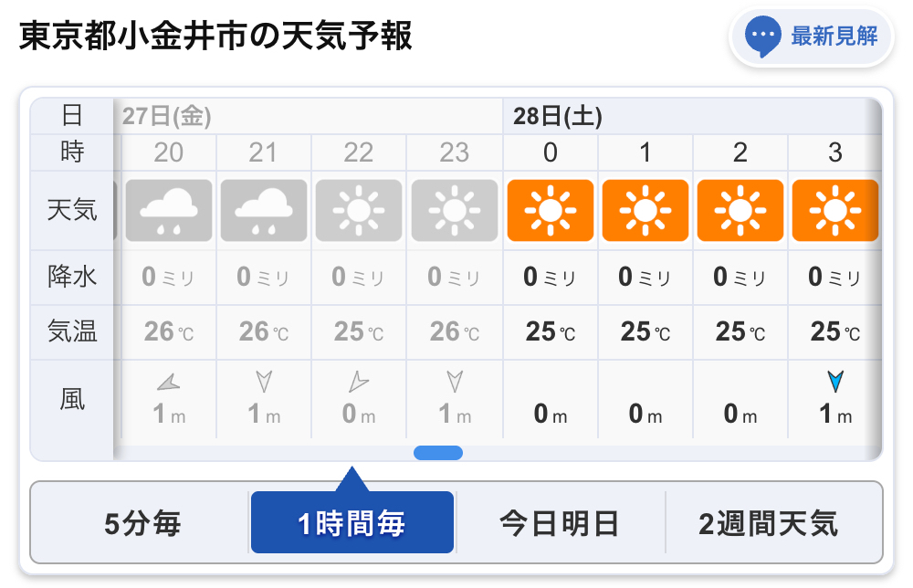This screenshot has height=588, width=913.
Task: Click the blue wind arrow at 3時
Action: (x=835, y=382)
